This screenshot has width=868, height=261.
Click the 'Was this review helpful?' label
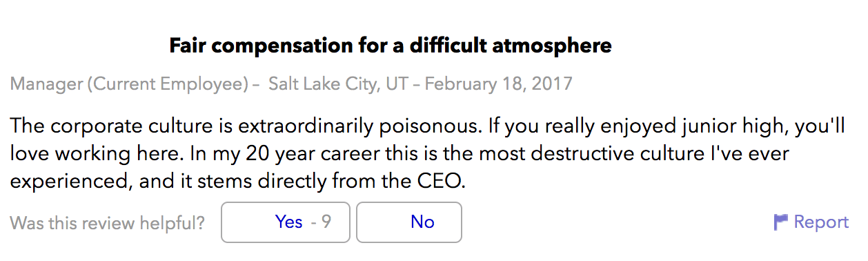pyautogui.click(x=108, y=222)
